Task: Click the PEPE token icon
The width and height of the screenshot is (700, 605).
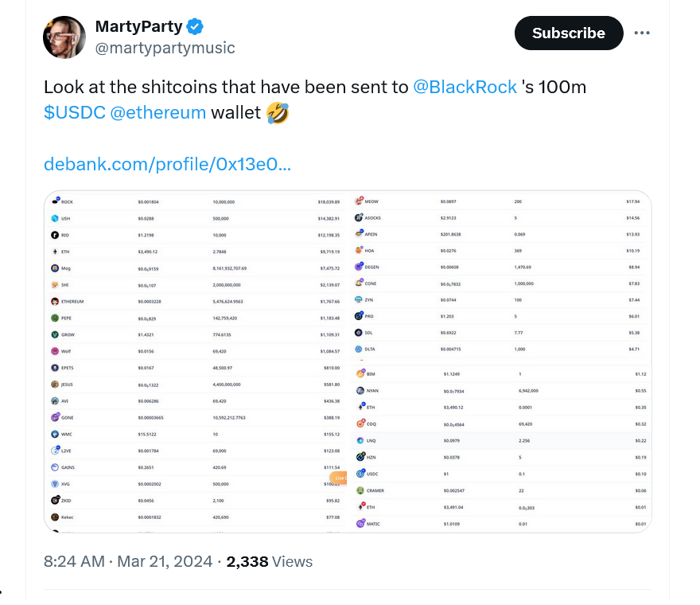Action: [55, 318]
